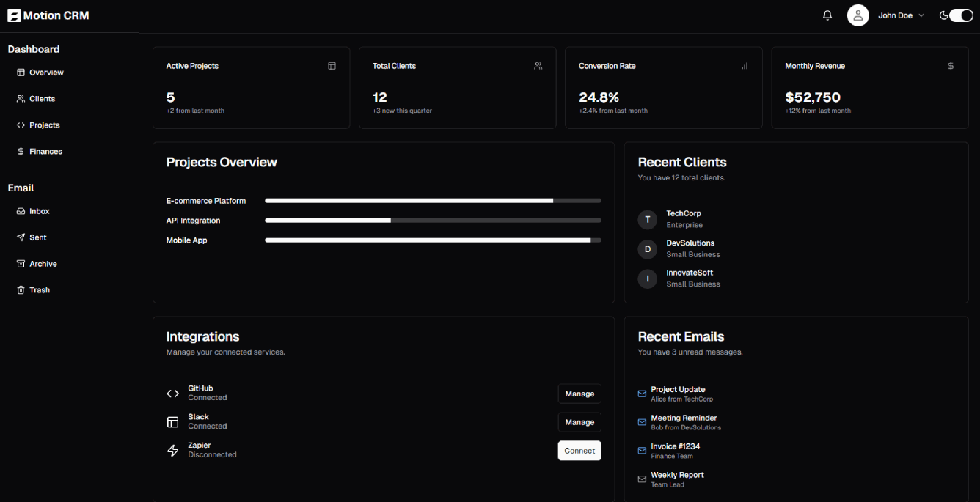The height and width of the screenshot is (502, 980).
Task: Select Sent in the Email menu
Action: pos(33,237)
